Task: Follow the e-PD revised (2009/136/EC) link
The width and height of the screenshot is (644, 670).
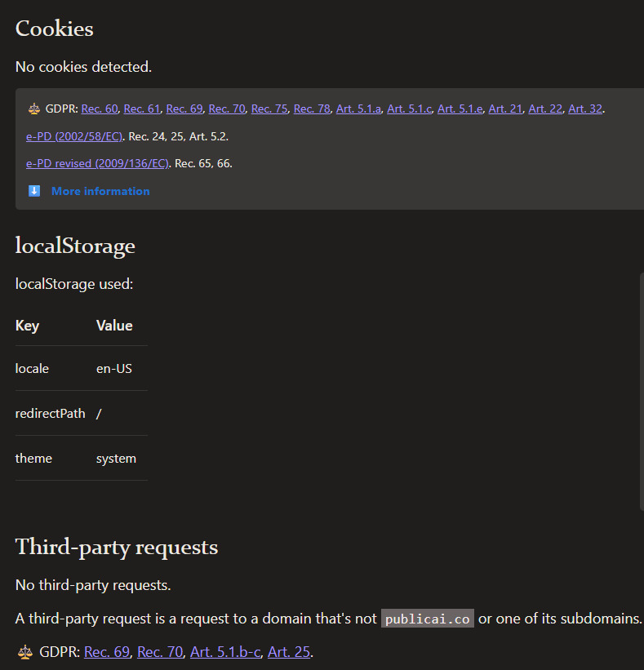Action: tap(97, 163)
